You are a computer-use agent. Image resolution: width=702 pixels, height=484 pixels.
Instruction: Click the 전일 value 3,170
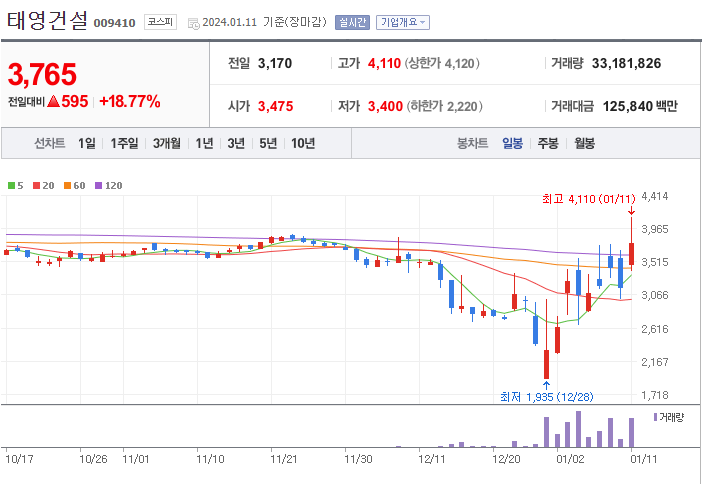[x=275, y=64]
